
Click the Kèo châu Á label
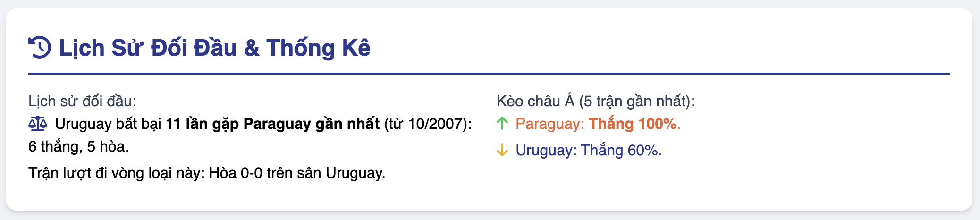pyautogui.click(x=535, y=101)
